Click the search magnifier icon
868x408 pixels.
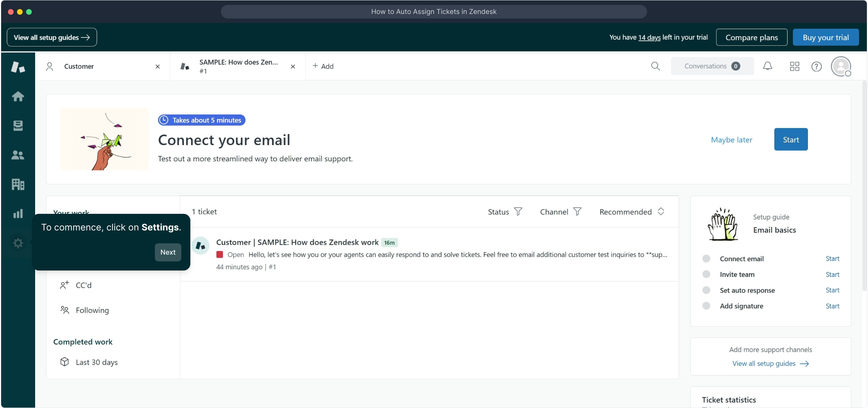click(x=655, y=66)
